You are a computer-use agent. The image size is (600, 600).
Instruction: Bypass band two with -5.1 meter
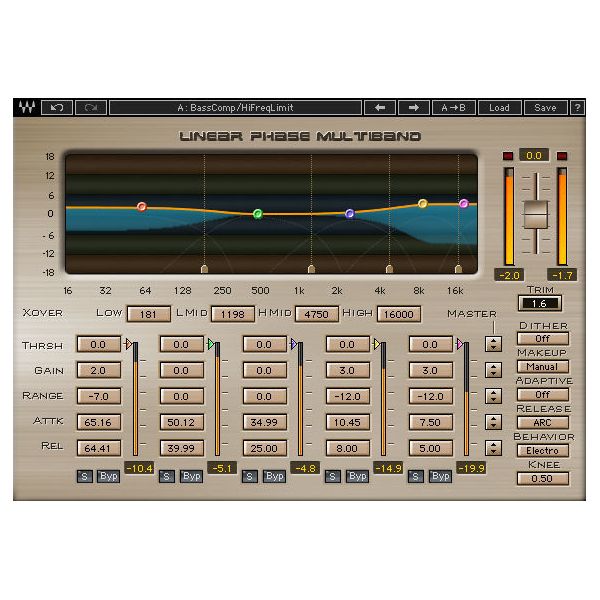pos(191,476)
